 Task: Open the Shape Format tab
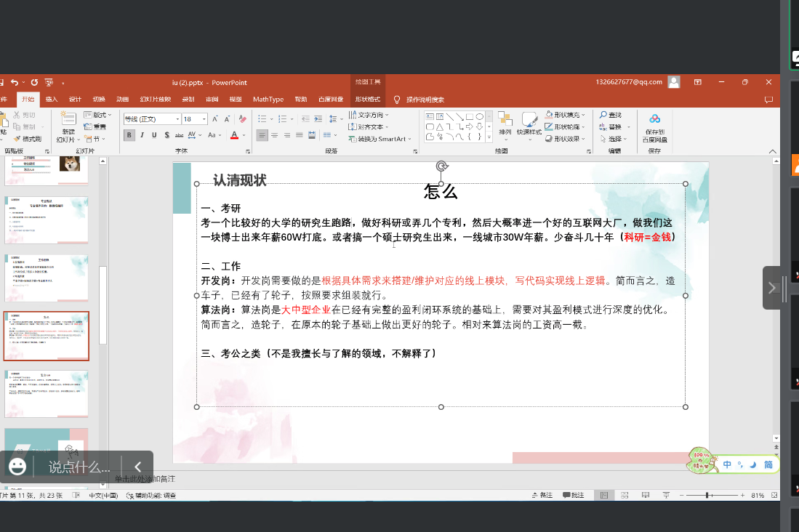click(x=367, y=100)
